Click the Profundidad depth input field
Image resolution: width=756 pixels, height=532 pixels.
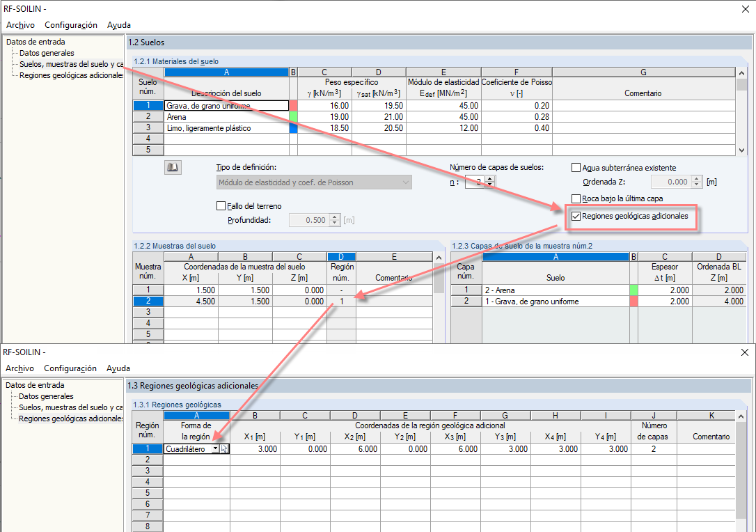click(309, 220)
